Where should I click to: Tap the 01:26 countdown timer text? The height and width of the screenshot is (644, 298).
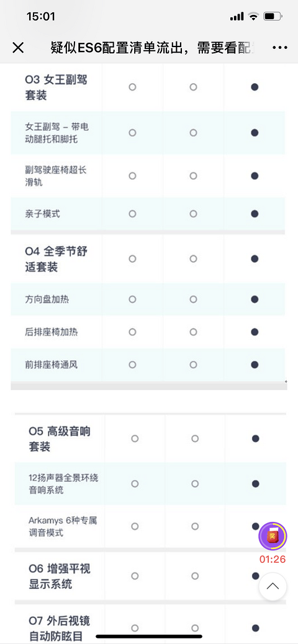(x=272, y=559)
